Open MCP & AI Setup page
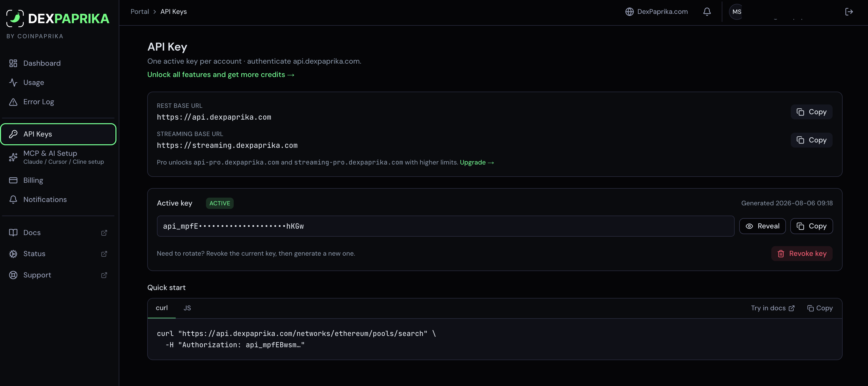The image size is (868, 386). (x=58, y=157)
